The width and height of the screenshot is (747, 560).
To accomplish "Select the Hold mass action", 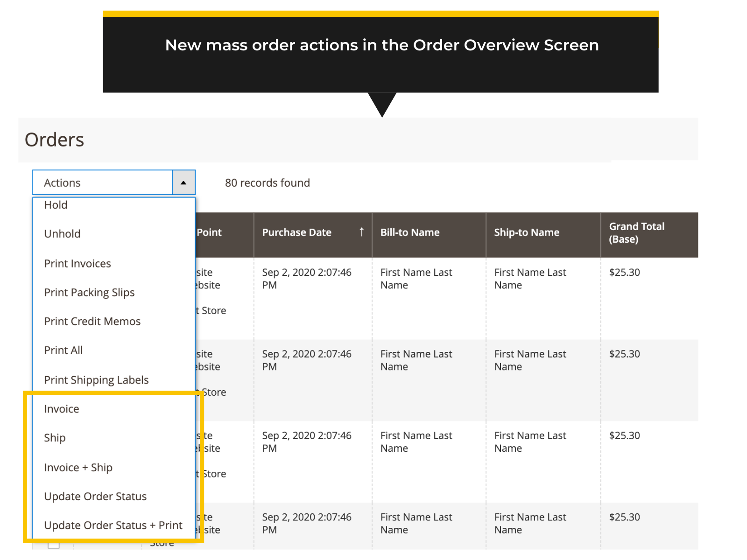I will click(x=55, y=205).
